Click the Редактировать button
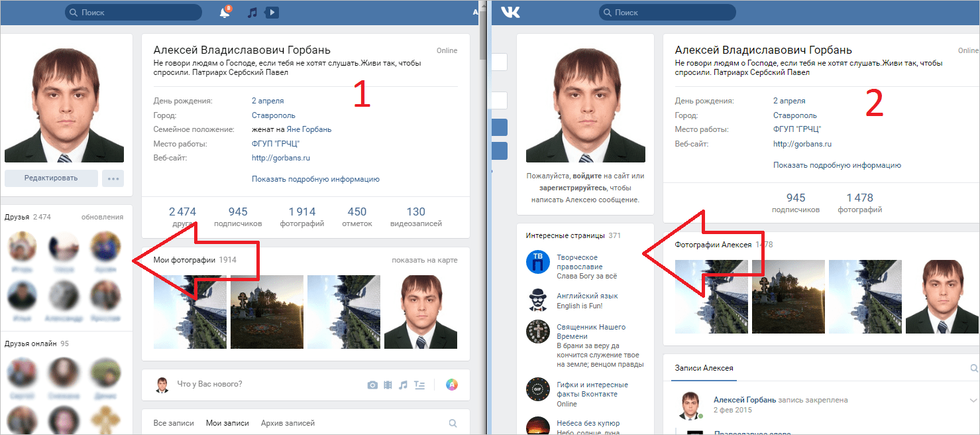This screenshot has width=980, height=435. point(51,178)
